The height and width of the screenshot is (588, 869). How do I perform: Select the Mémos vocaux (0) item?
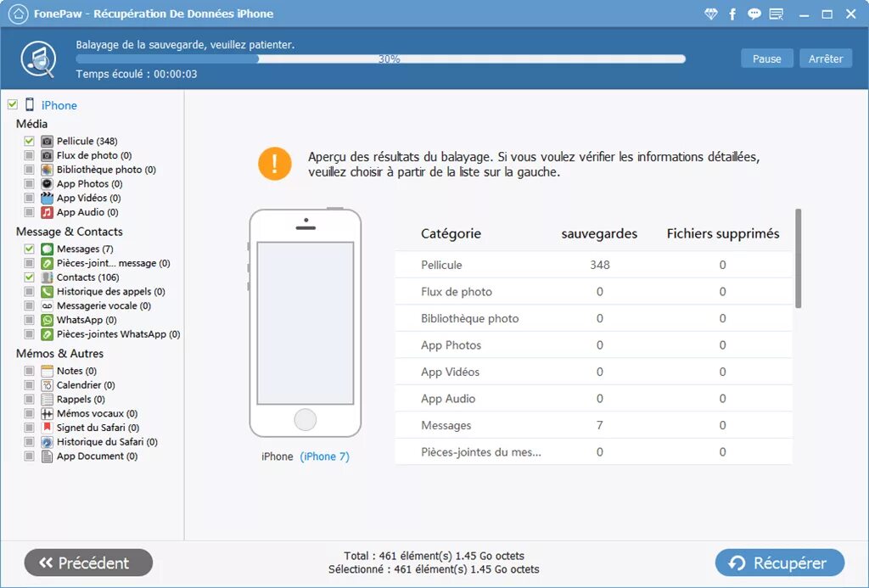(x=97, y=413)
